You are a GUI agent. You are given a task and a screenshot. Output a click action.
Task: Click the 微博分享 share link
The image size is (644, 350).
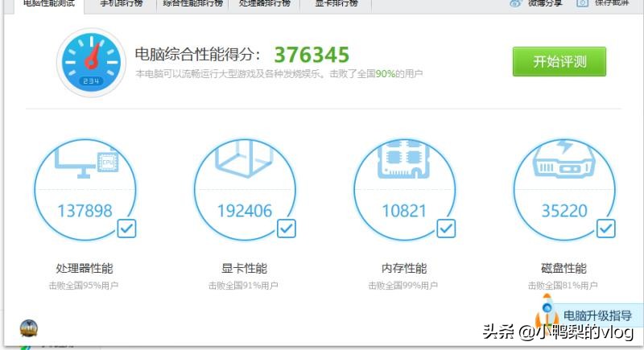[545, 3]
